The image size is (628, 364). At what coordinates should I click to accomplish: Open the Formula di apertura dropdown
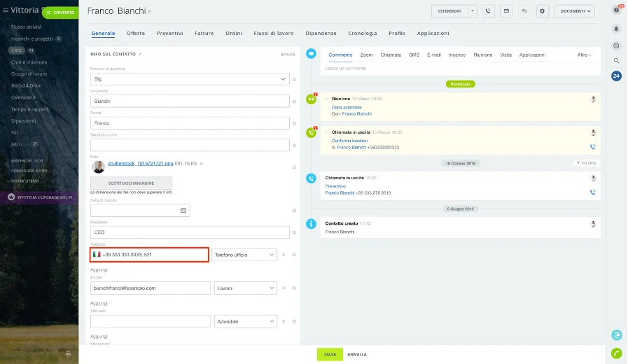pos(190,79)
